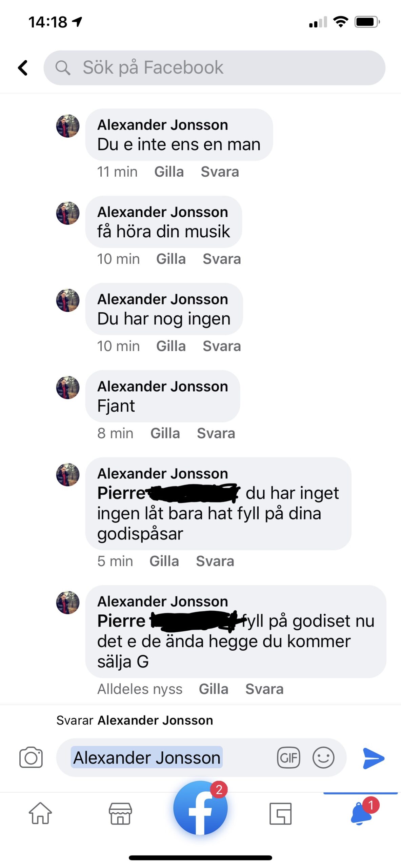
Task: Click Gilla under the 'Fjant' comment
Action: pos(165,433)
